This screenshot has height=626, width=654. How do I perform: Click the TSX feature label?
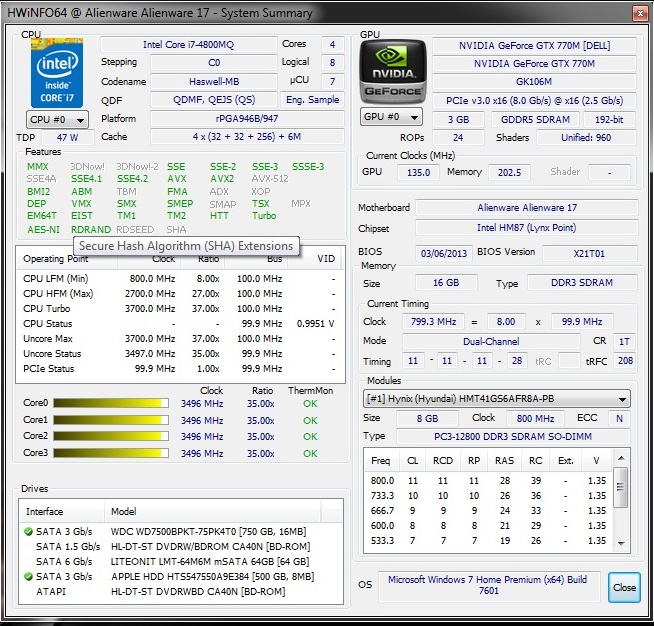coord(261,204)
